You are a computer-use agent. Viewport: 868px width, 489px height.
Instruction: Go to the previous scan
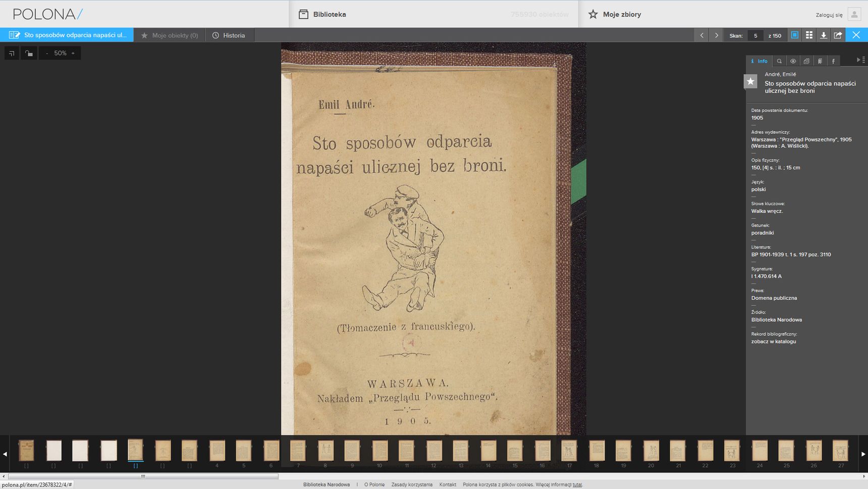[701, 35]
